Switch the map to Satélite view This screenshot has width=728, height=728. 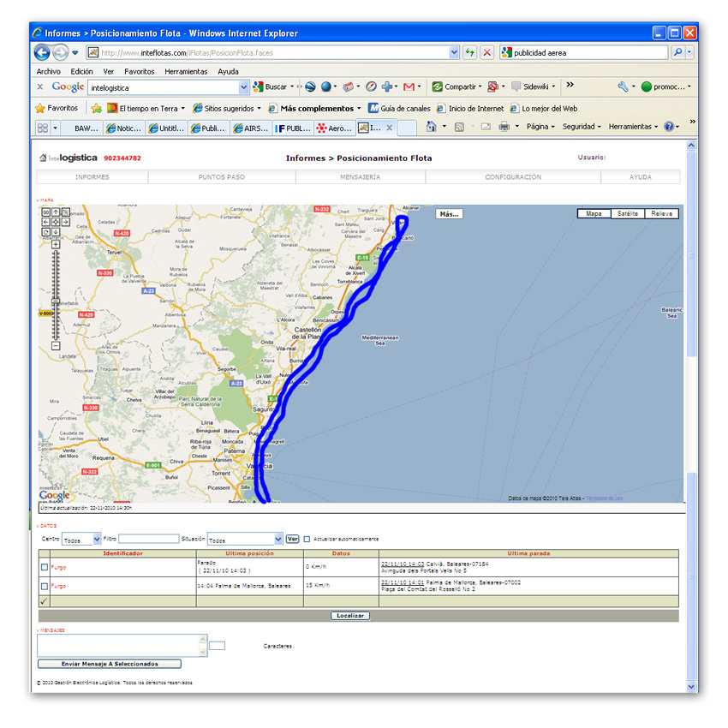pyautogui.click(x=627, y=213)
